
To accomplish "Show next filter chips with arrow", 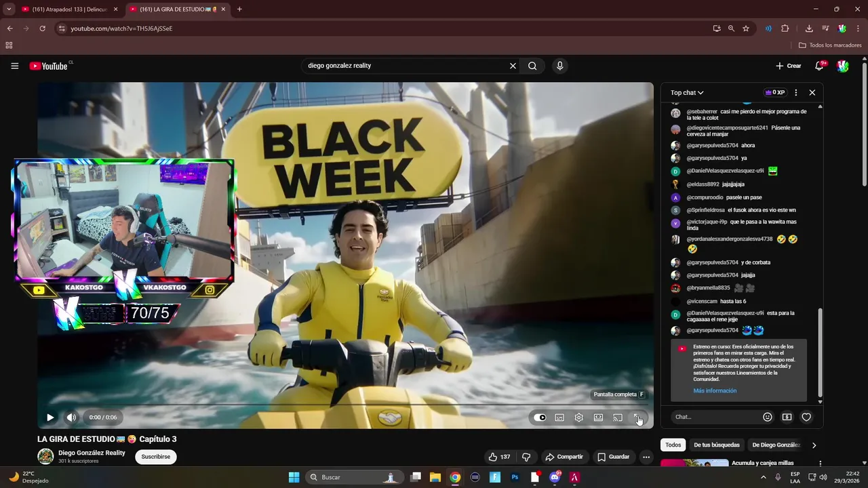I will point(814,445).
